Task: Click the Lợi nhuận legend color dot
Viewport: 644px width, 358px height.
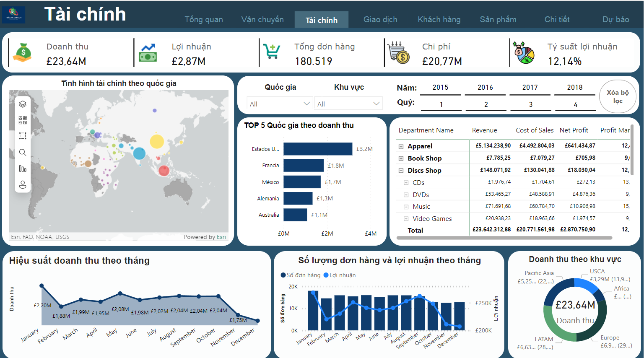Action: (x=326, y=275)
